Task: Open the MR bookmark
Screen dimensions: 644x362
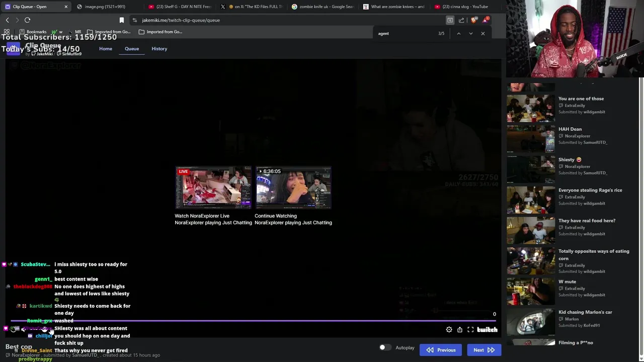Action: 74,32
